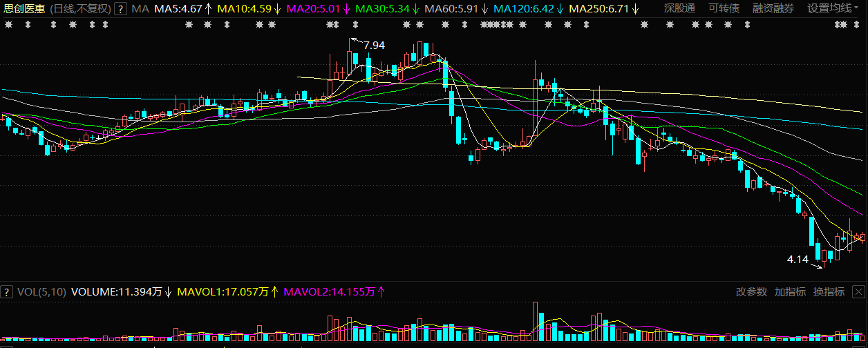Click the (日线,不复权) period label
This screenshot has height=348, width=868.
coord(82,9)
